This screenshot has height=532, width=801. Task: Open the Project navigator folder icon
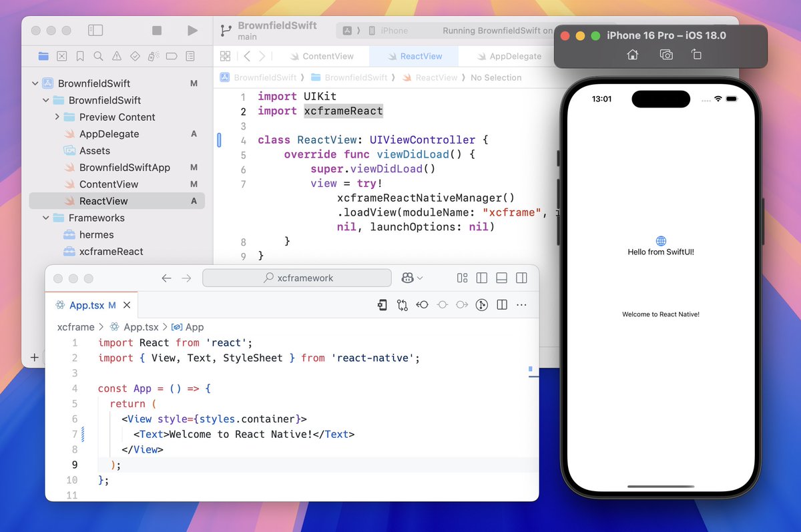[x=43, y=56]
